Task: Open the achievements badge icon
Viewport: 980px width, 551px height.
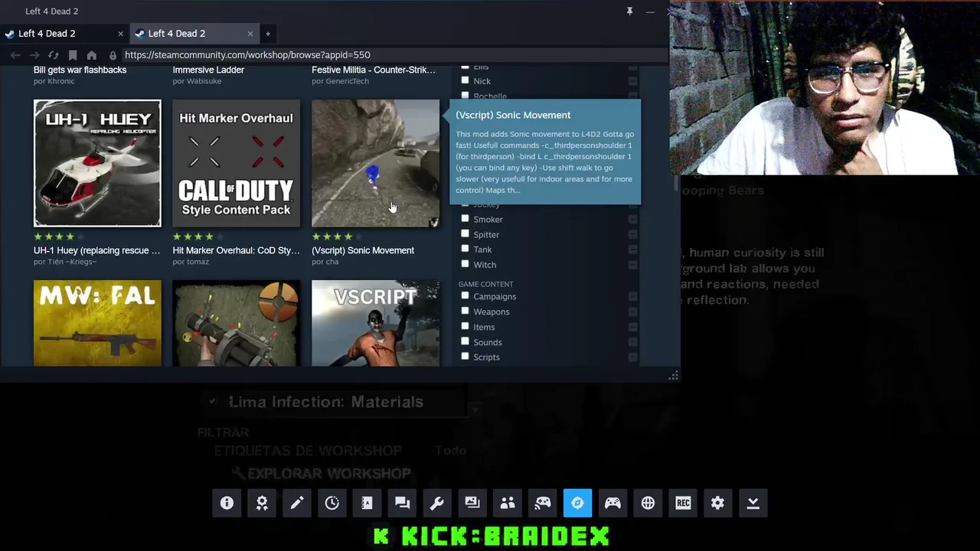Action: click(x=262, y=503)
